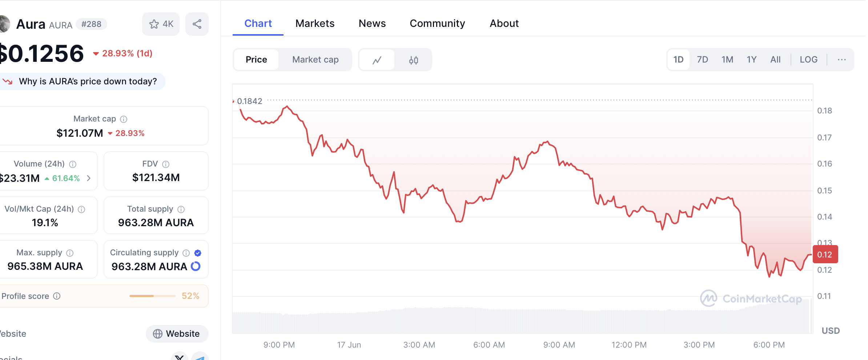Click Market cap info icon
The width and height of the screenshot is (868, 360).
124,119
